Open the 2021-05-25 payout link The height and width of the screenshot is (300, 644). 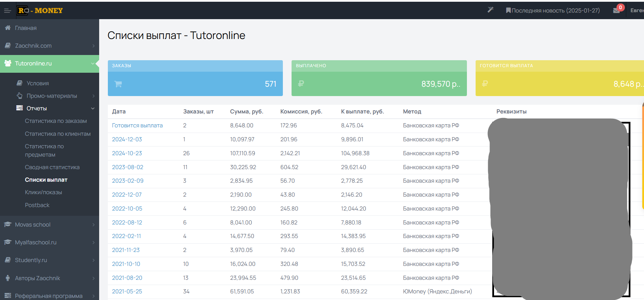[127, 291]
